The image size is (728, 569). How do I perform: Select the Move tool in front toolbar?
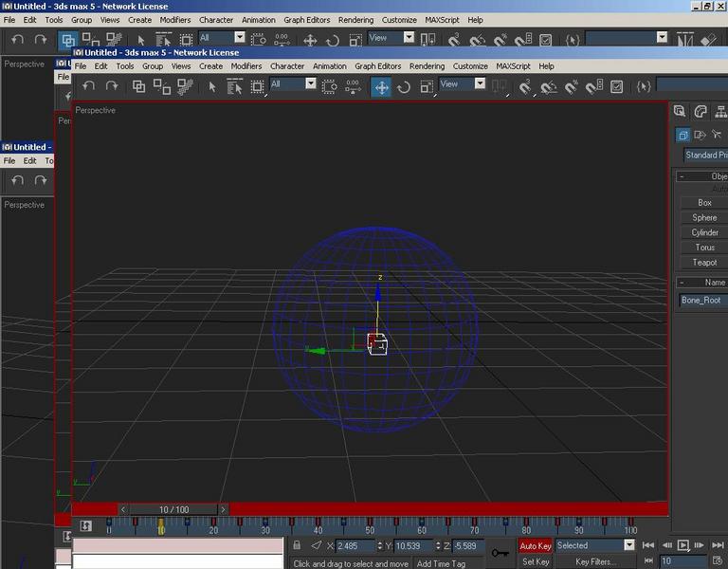click(381, 87)
